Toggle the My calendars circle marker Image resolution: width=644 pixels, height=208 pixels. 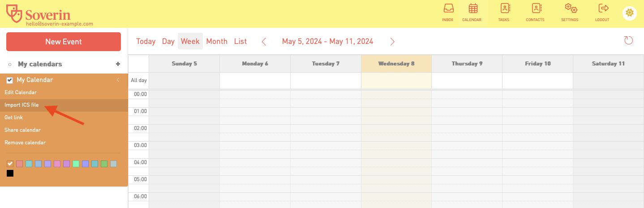coord(10,65)
